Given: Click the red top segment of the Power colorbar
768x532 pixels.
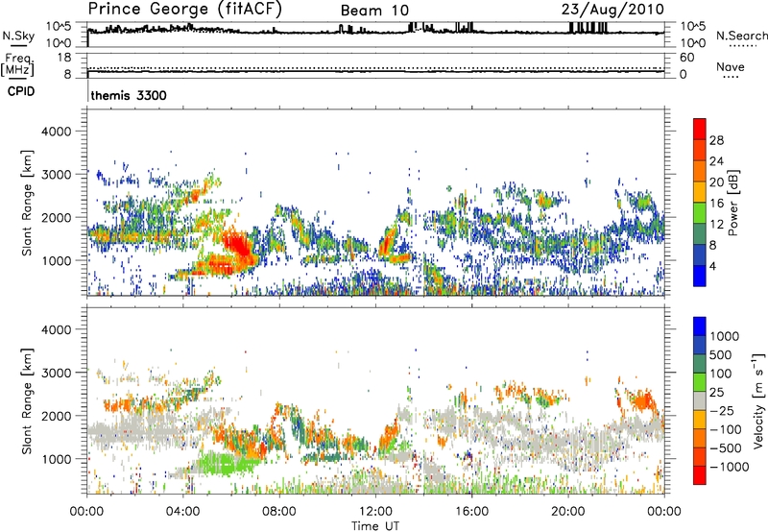Looking at the screenshot, I should tap(700, 129).
